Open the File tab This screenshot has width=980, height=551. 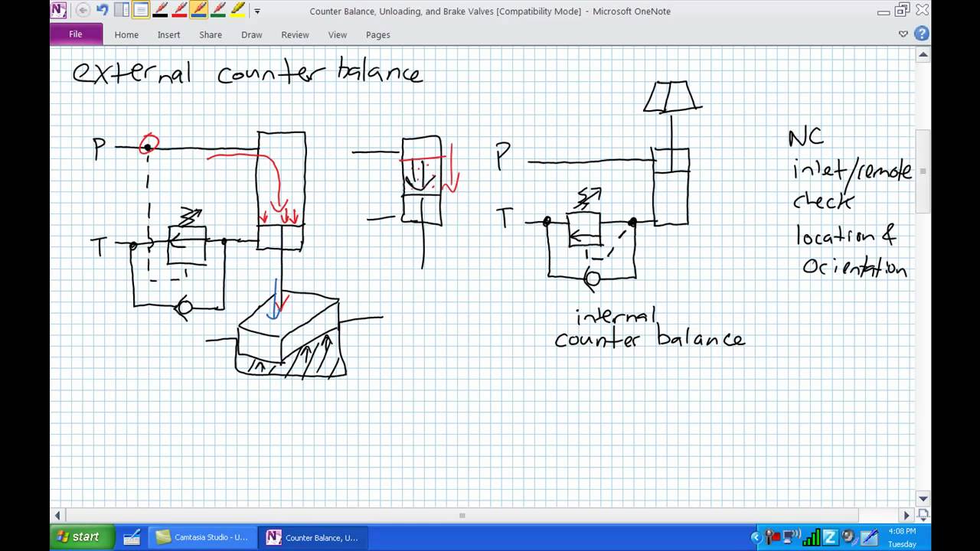point(76,34)
